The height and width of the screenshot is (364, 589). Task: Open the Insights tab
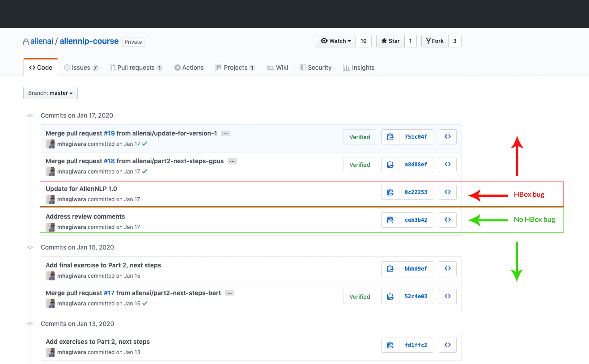click(x=359, y=68)
